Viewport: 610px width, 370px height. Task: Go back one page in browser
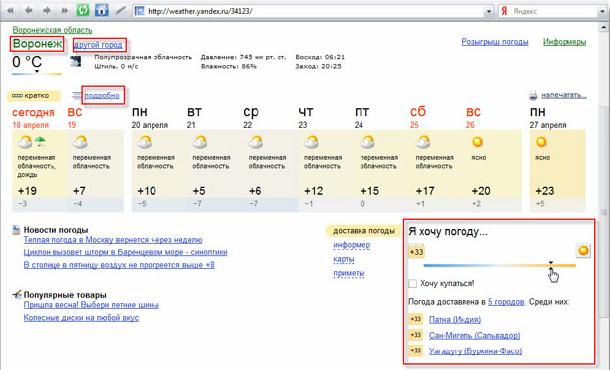coord(28,11)
